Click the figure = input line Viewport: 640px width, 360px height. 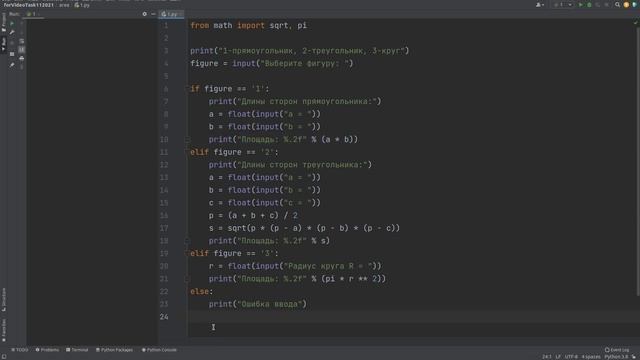coord(271,63)
